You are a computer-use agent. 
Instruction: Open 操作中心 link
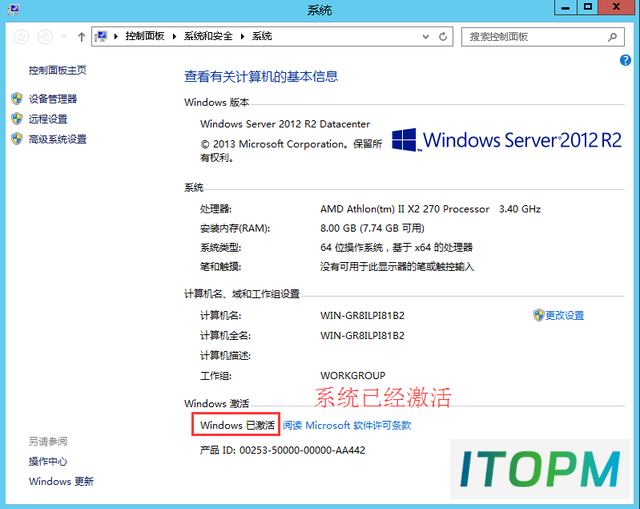tap(48, 462)
